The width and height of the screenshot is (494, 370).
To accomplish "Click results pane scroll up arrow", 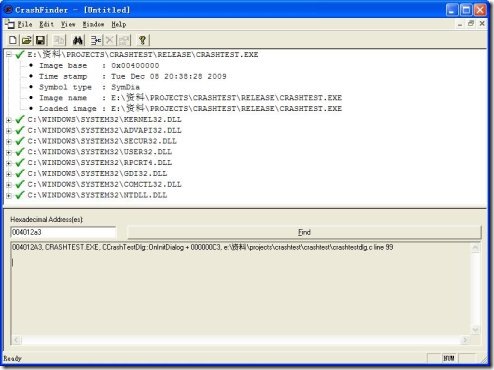I will coord(475,248).
